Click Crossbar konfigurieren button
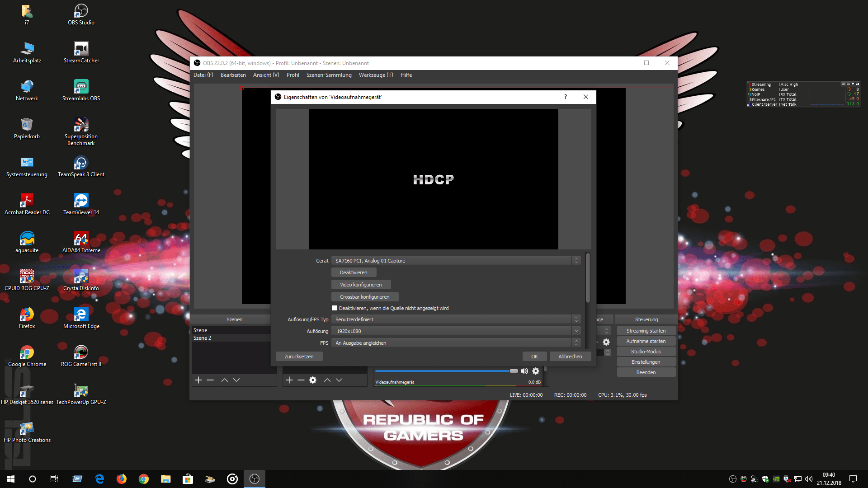Screen dimensions: 868x488 pyautogui.click(x=365, y=297)
